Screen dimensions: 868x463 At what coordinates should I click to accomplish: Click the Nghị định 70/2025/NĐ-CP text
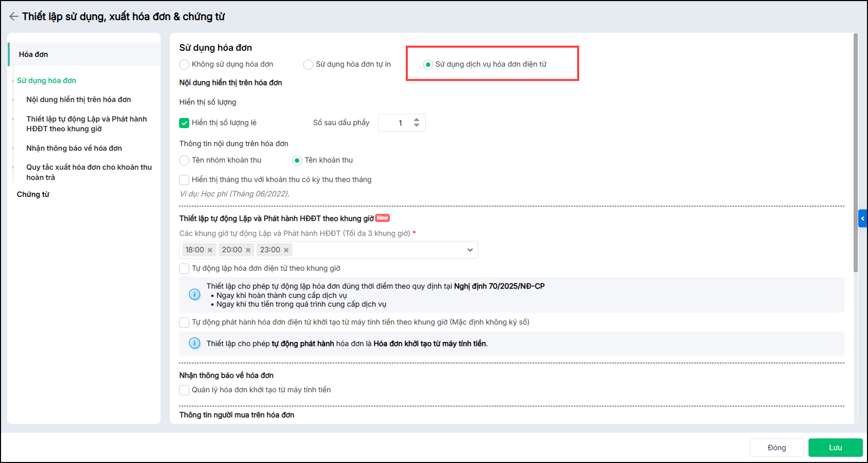click(x=499, y=286)
